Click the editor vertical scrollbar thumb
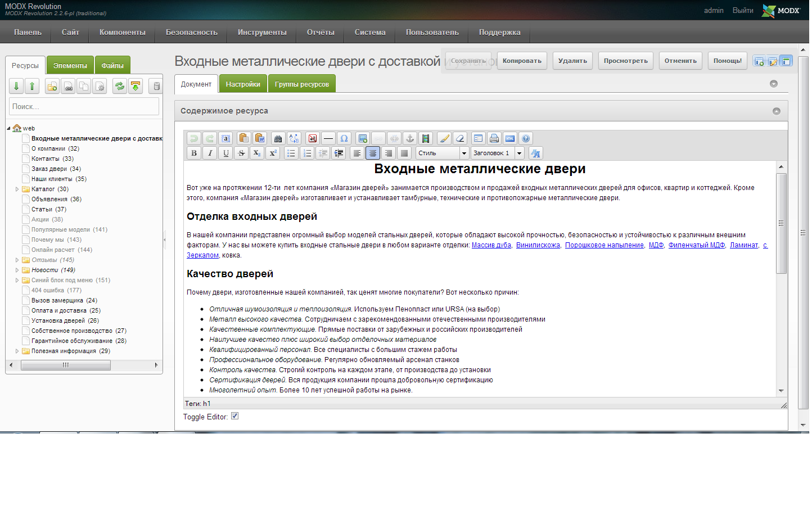The height and width of the screenshot is (506, 812). [x=781, y=223]
